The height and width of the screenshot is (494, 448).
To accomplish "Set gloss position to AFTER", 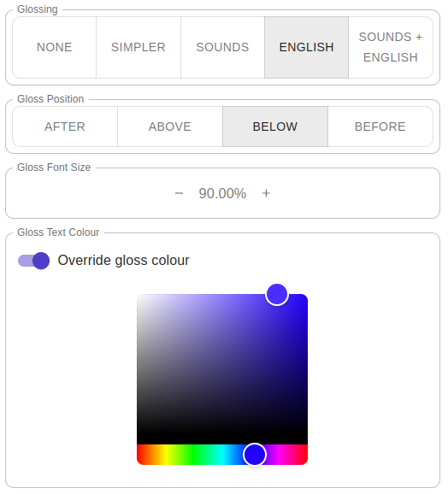I will pos(65,126).
